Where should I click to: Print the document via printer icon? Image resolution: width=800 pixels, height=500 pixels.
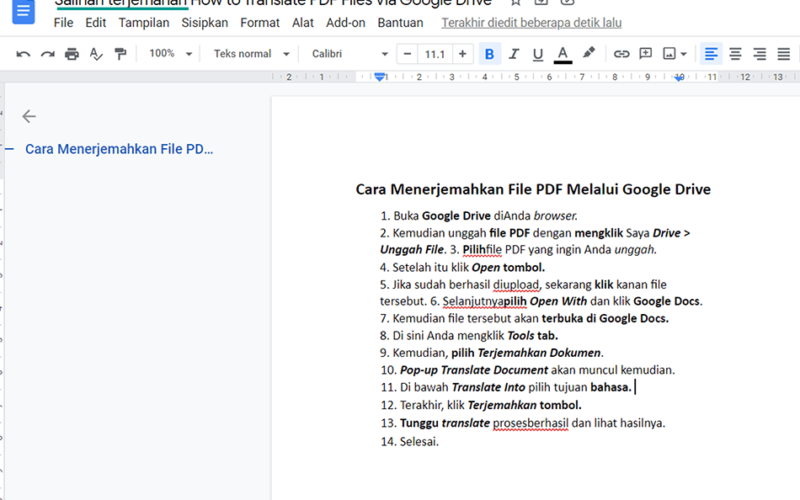pos(72,54)
